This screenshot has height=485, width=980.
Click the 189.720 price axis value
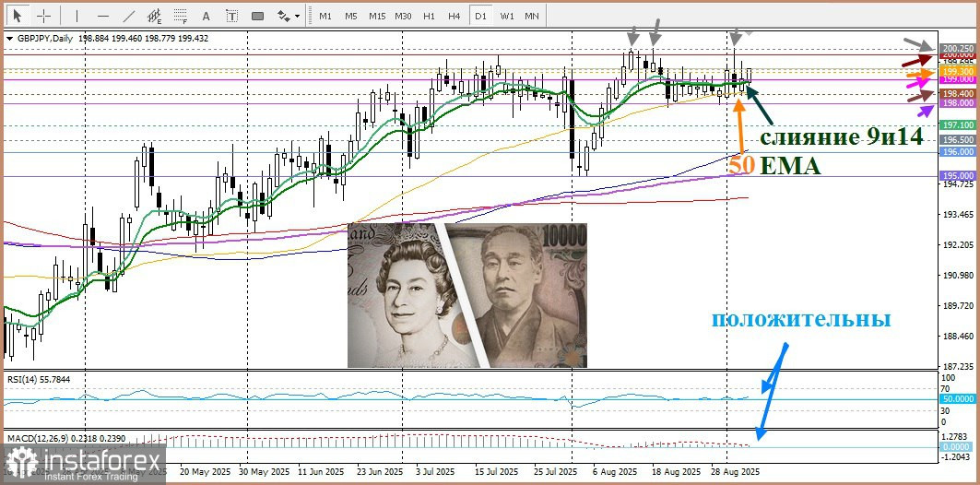click(957, 305)
